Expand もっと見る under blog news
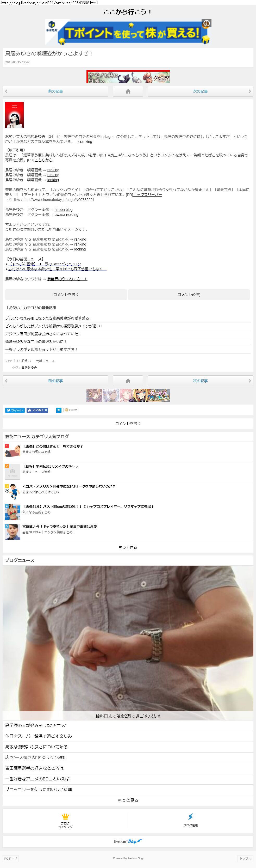This screenshot has height=868, width=256. coord(128,800)
